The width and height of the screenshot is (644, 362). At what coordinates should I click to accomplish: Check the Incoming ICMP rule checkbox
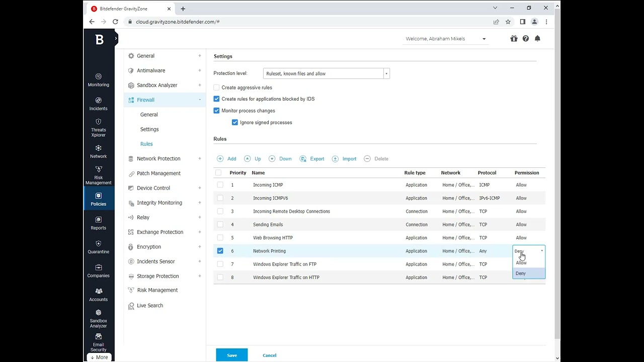(x=220, y=185)
